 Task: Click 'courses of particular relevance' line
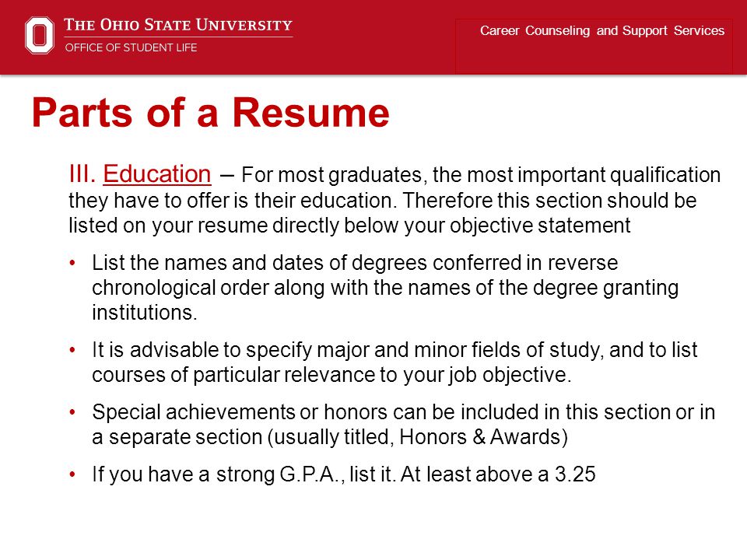pos(331,375)
